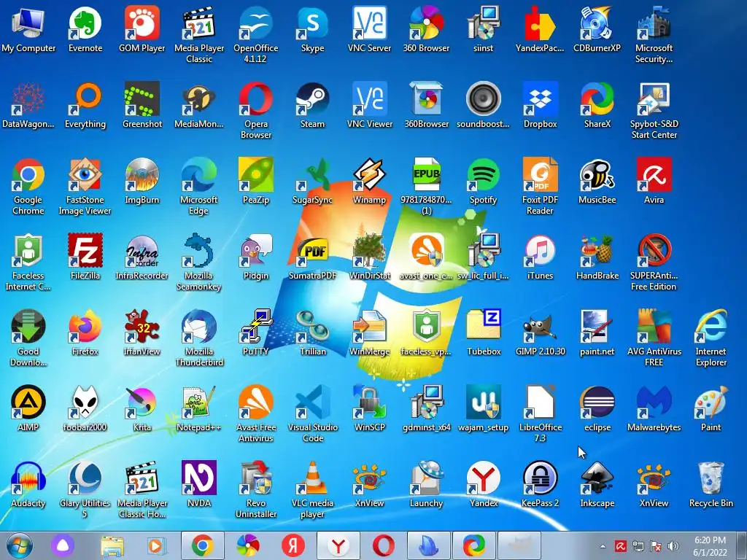Click the Windows Start button
This screenshot has width=747, height=560.
20,545
